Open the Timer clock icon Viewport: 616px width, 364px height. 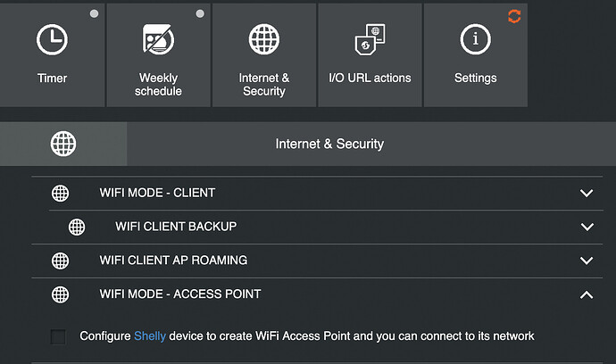[x=52, y=39]
